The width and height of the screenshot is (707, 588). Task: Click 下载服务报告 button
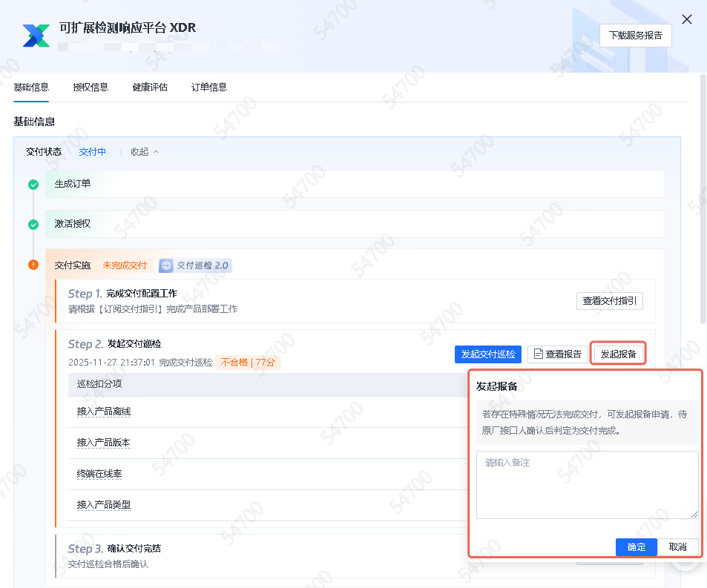click(x=635, y=36)
